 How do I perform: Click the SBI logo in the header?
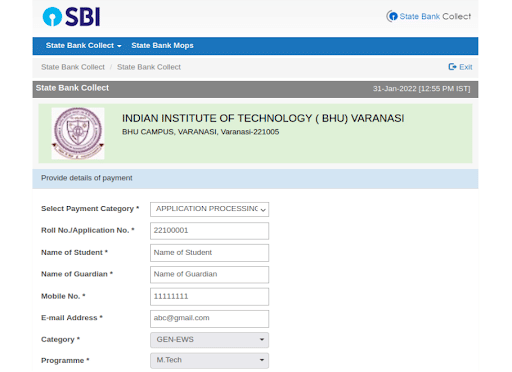tap(71, 17)
